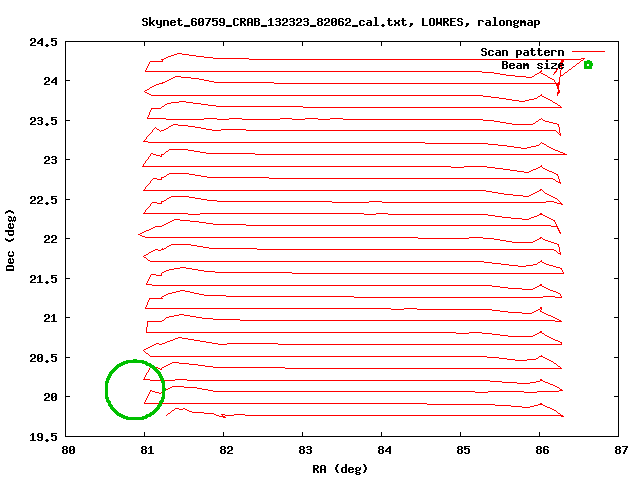The height and width of the screenshot is (480, 640).
Task: Click the y-axis tick label 21.5
Action: 43,279
